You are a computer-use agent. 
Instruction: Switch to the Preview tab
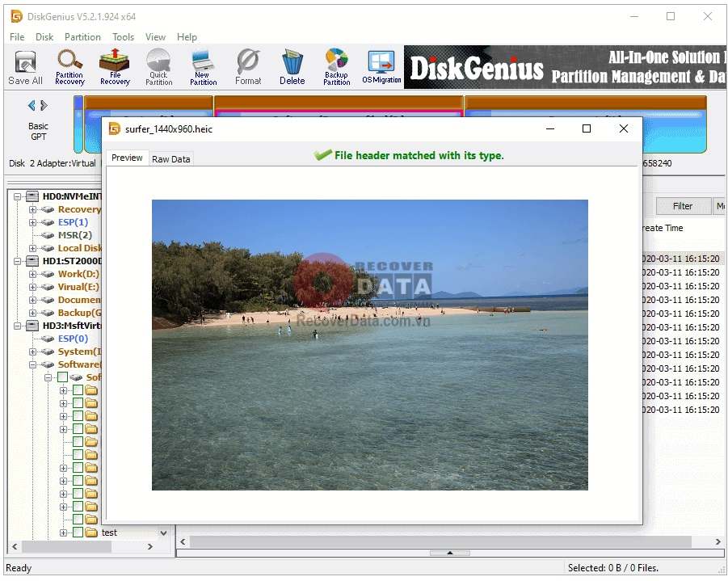[x=127, y=158]
